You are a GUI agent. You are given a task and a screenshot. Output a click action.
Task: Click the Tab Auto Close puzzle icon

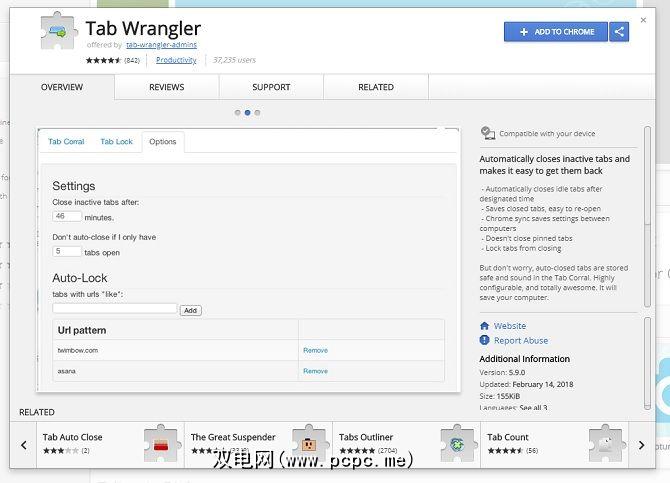pos(160,443)
